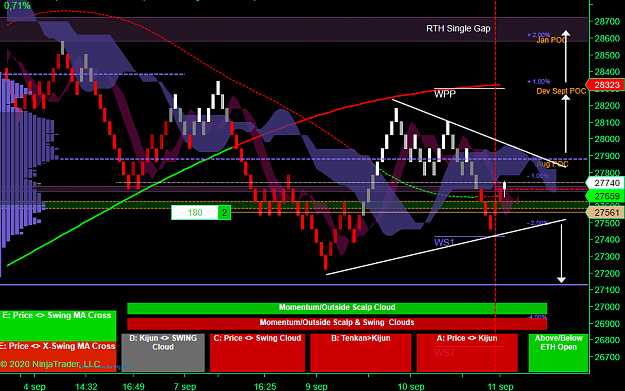Click the white 27740 price marker
Image resolution: width=625 pixels, height=391 pixels.
(x=605, y=183)
